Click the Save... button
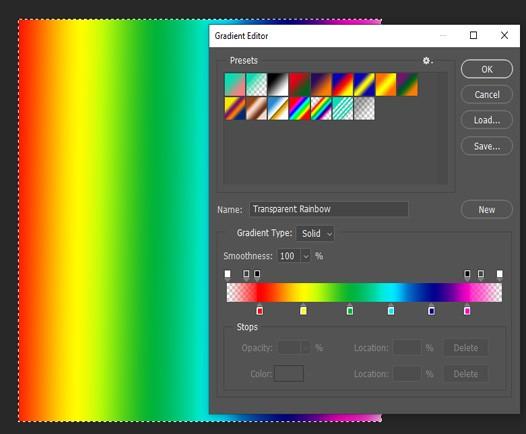This screenshot has width=526, height=434. (x=487, y=146)
